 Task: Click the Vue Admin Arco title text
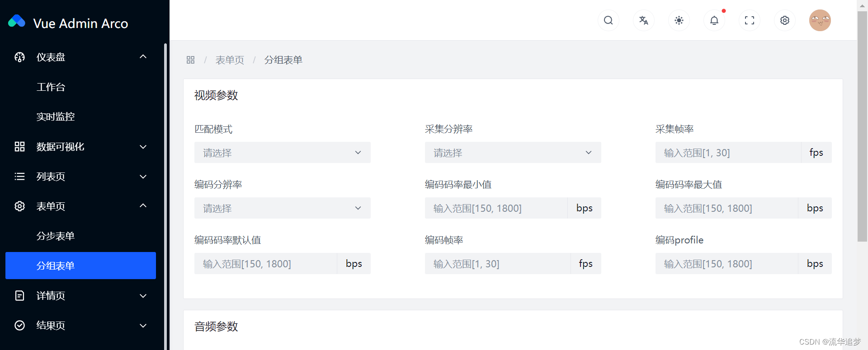tap(80, 23)
